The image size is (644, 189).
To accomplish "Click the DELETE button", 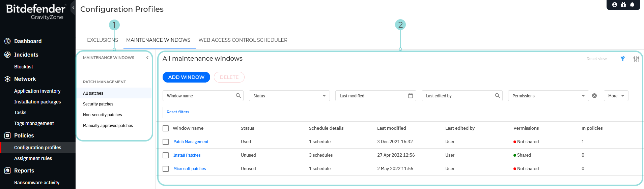I will [x=229, y=77].
